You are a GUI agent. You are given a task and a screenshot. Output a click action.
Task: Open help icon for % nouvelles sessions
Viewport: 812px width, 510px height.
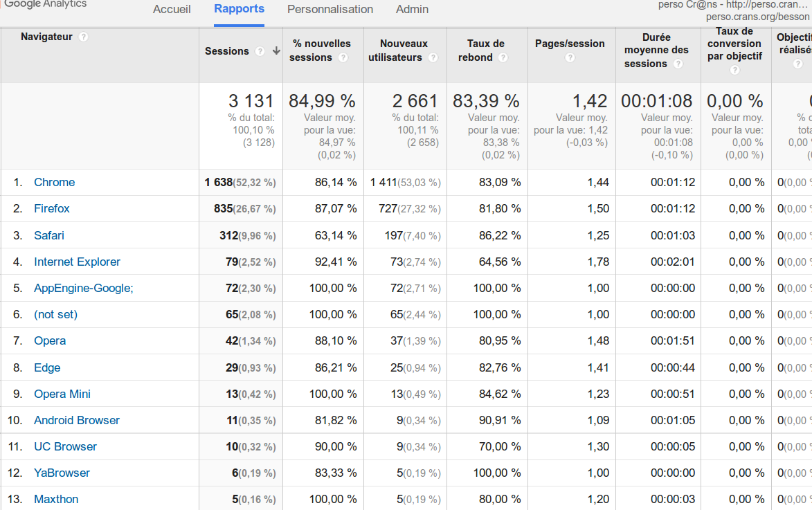pyautogui.click(x=343, y=57)
